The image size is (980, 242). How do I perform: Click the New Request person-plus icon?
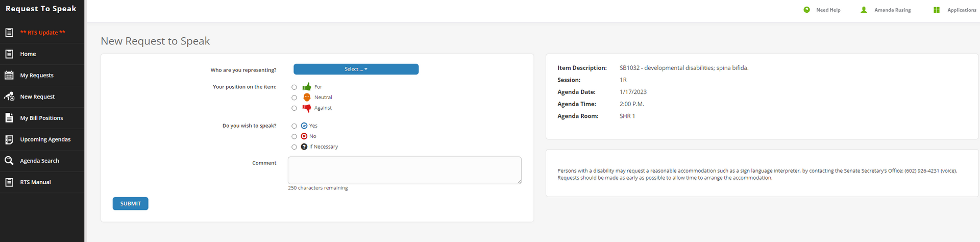(9, 96)
